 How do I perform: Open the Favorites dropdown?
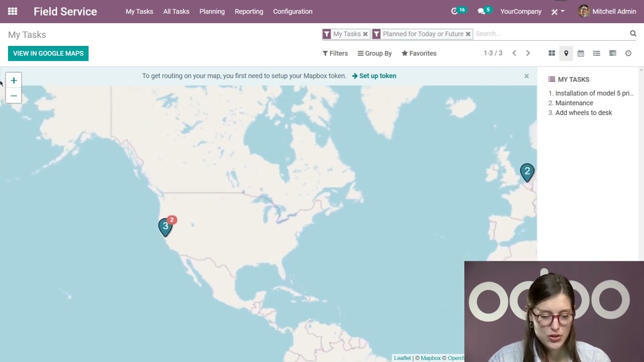tap(419, 53)
